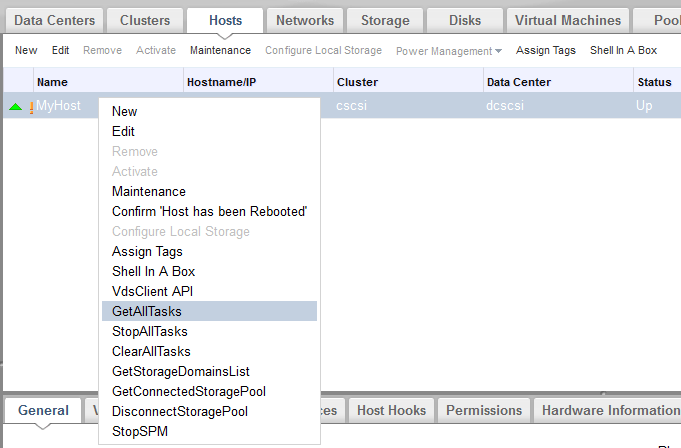
Task: Click Confirm 'Host has been Rebooted'
Action: (209, 211)
